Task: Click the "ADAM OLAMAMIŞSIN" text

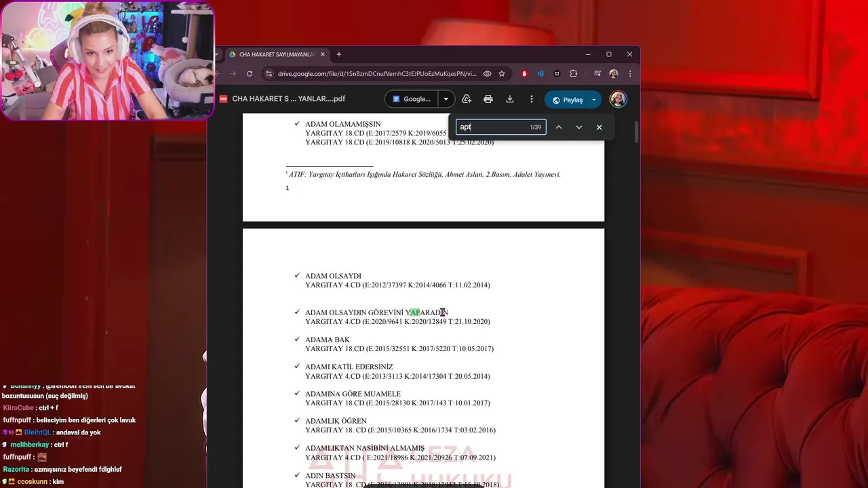Action: click(x=343, y=124)
